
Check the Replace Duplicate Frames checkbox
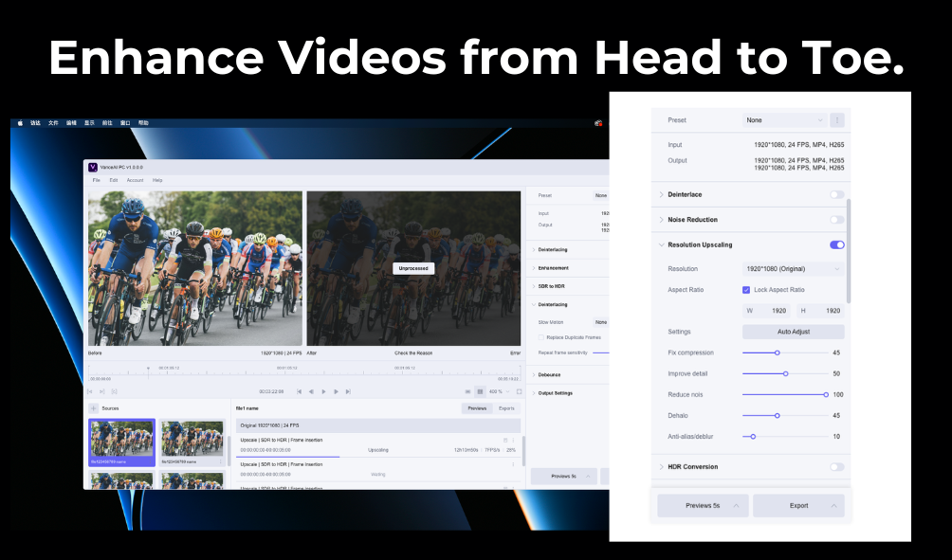pos(541,337)
